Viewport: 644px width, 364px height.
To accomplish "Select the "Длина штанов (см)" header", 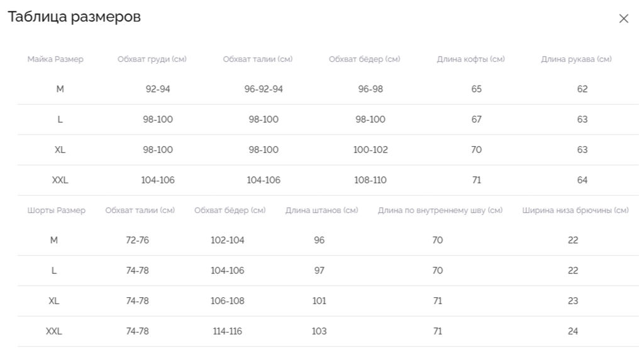I will pyautogui.click(x=322, y=210).
